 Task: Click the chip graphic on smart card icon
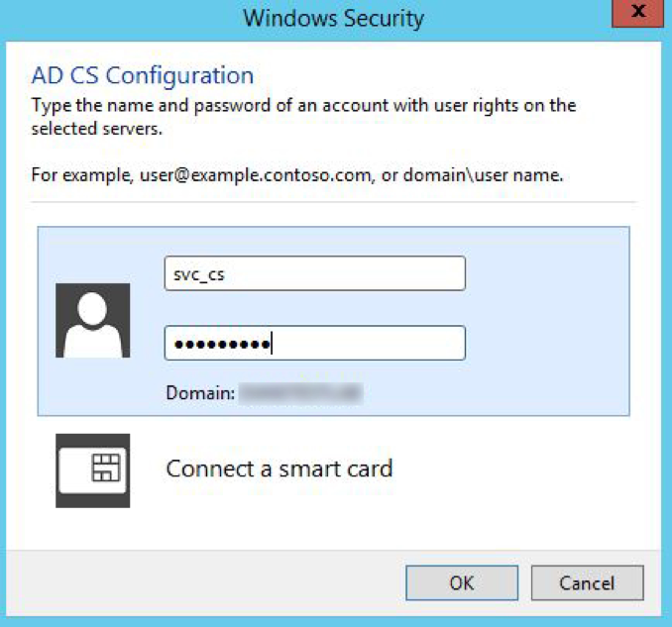(x=105, y=468)
